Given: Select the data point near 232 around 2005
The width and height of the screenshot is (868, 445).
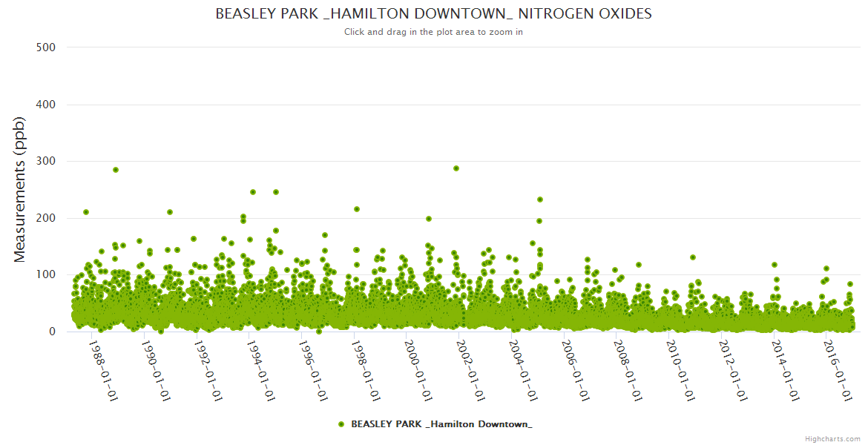Looking at the screenshot, I should click(x=540, y=200).
